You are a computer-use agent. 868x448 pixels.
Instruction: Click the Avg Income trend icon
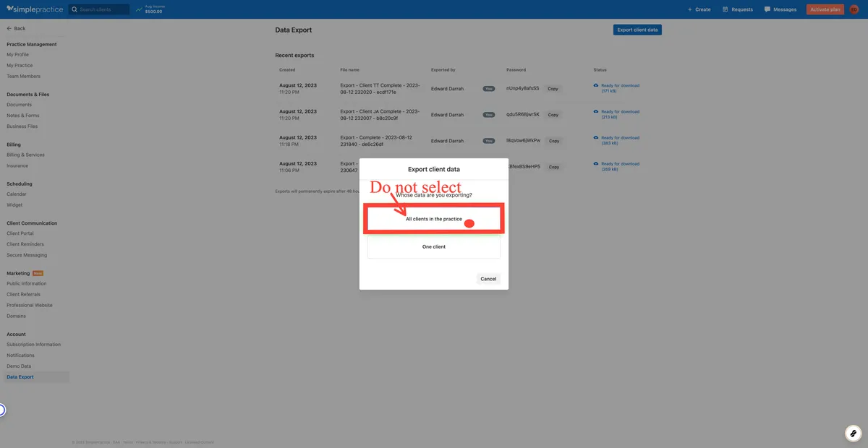pos(139,9)
